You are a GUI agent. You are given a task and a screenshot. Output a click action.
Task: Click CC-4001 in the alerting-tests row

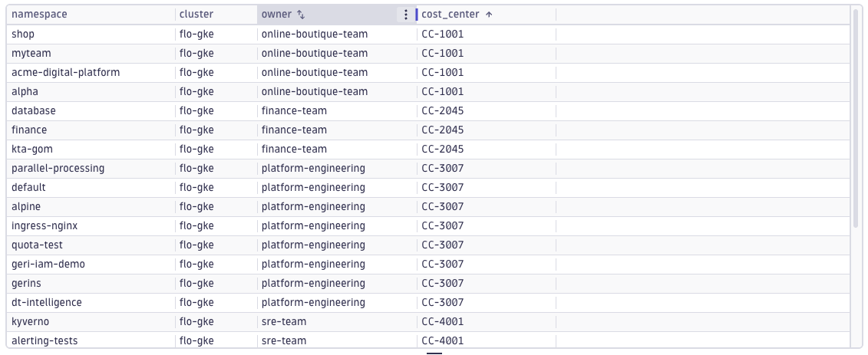(442, 340)
